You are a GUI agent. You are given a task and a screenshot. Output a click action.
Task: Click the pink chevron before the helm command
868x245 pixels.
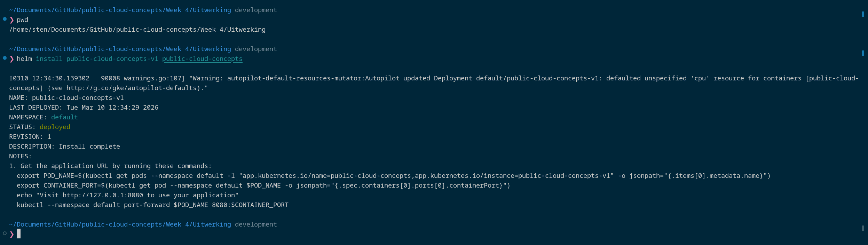[12, 59]
